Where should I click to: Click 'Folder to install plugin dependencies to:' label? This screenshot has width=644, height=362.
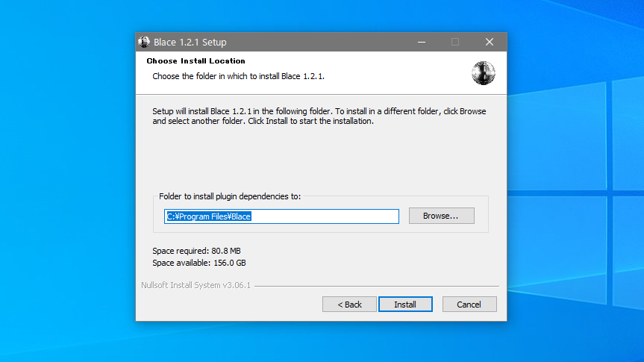[x=230, y=196]
